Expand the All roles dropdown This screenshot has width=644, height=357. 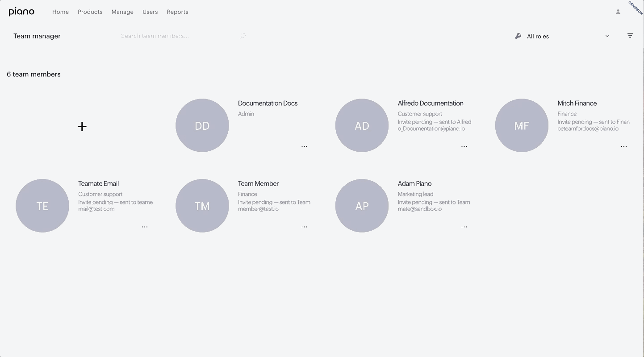point(562,36)
